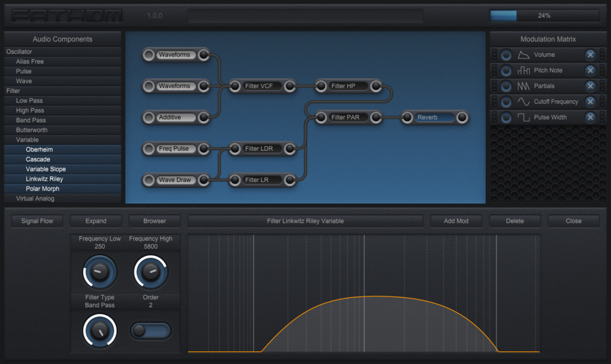Screen dimensions: 611x364
Task: Click the Frequency Low knob
Action: pos(100,272)
